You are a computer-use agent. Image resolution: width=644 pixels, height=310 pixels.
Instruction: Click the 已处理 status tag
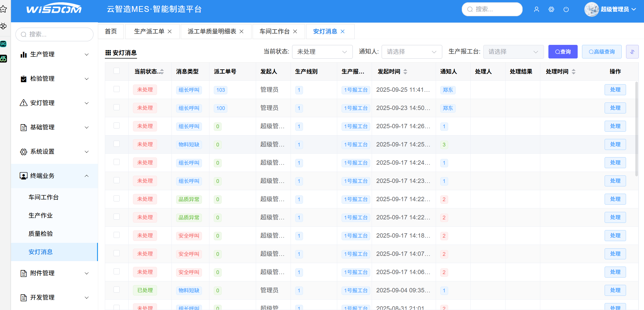[x=145, y=290]
